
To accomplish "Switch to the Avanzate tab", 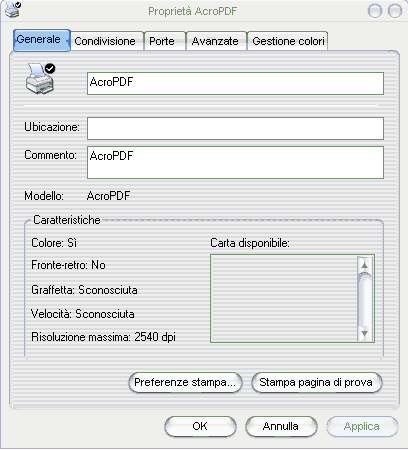I will coord(216,41).
